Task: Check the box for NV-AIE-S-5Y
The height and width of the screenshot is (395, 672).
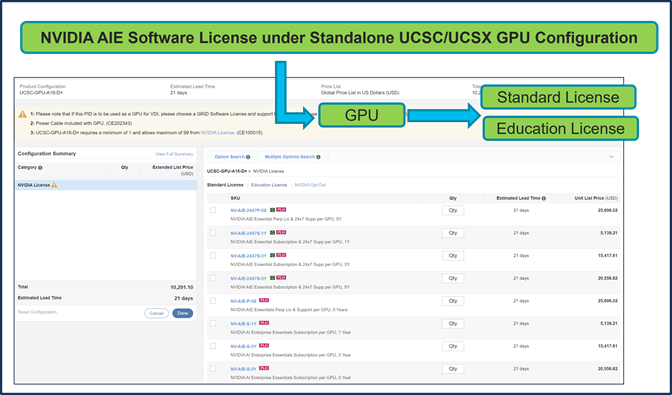Action: point(213,369)
